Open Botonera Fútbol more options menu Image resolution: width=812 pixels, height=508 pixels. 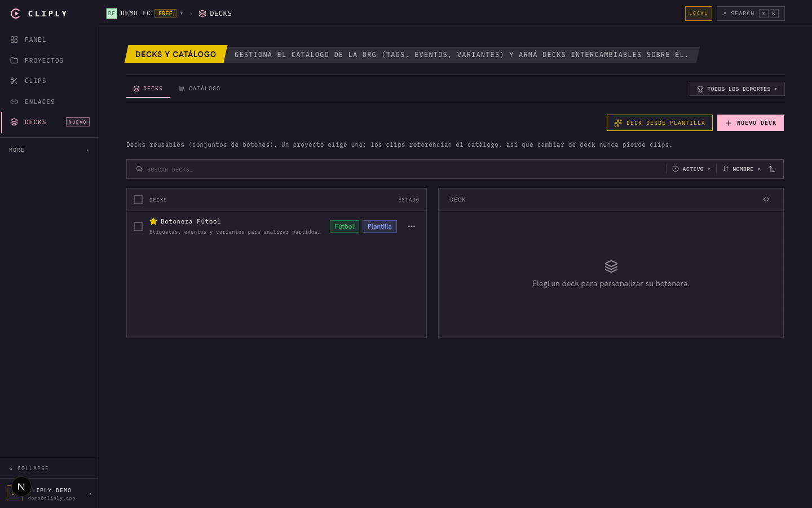(x=412, y=226)
